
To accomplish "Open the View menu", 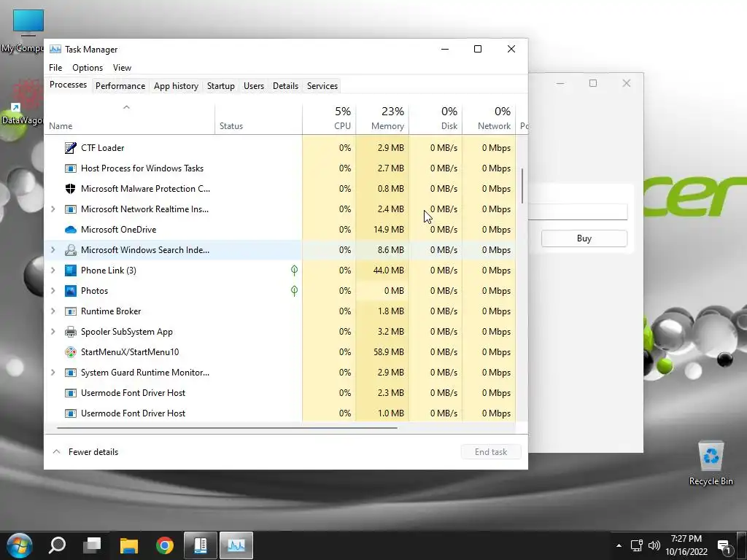I will [122, 68].
